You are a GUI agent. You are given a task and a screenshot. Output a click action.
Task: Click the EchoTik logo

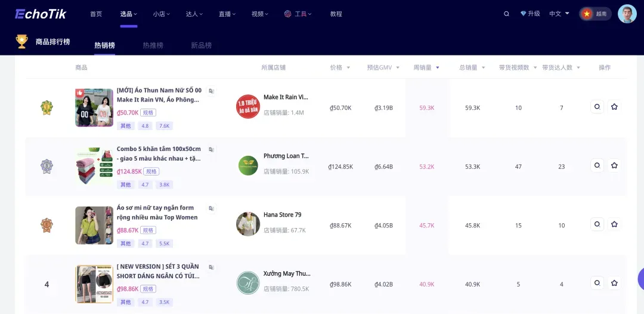pyautogui.click(x=41, y=14)
